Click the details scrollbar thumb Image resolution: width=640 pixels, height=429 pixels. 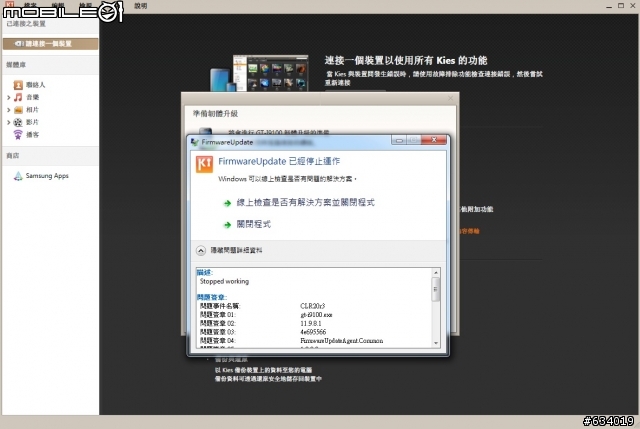coord(436,289)
